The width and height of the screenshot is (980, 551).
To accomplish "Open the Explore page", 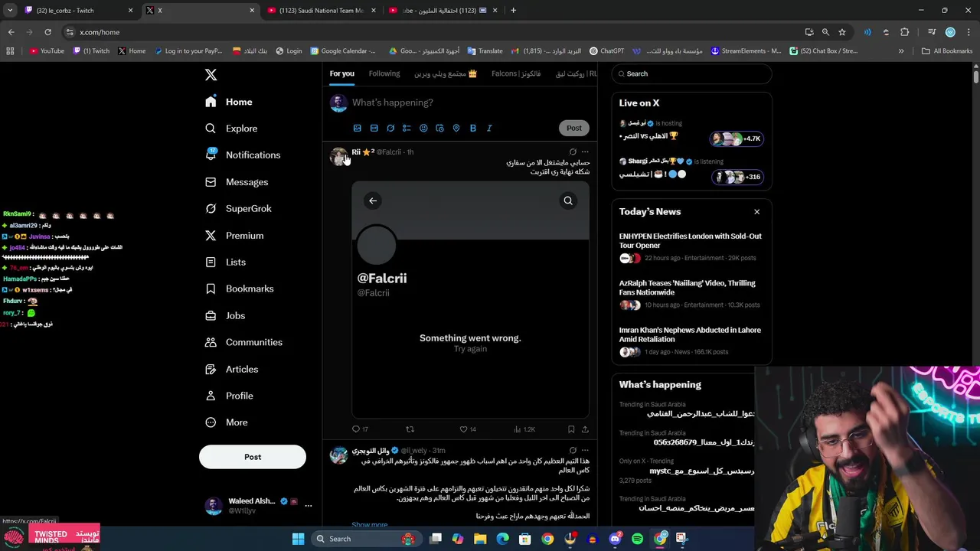I will (232, 129).
